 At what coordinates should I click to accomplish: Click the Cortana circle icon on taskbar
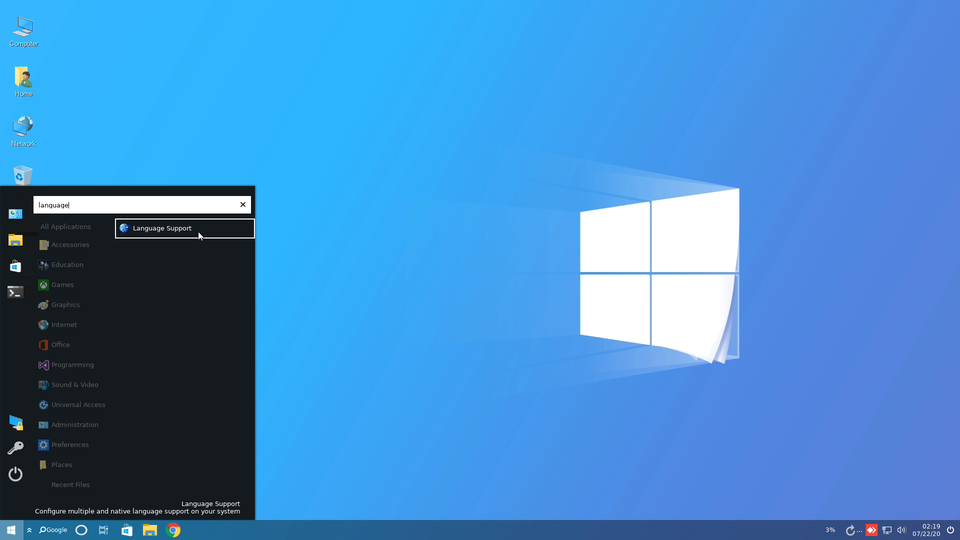(81, 530)
